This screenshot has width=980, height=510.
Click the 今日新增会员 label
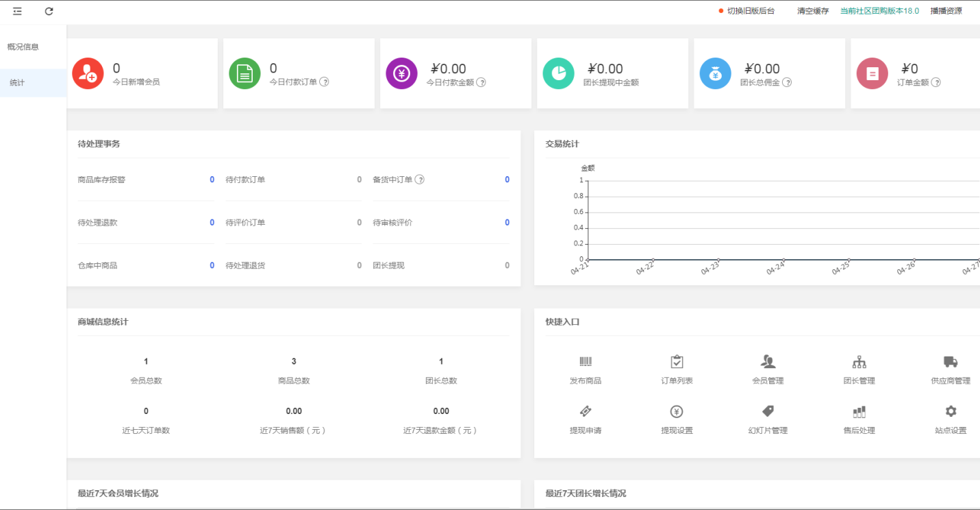point(136,82)
